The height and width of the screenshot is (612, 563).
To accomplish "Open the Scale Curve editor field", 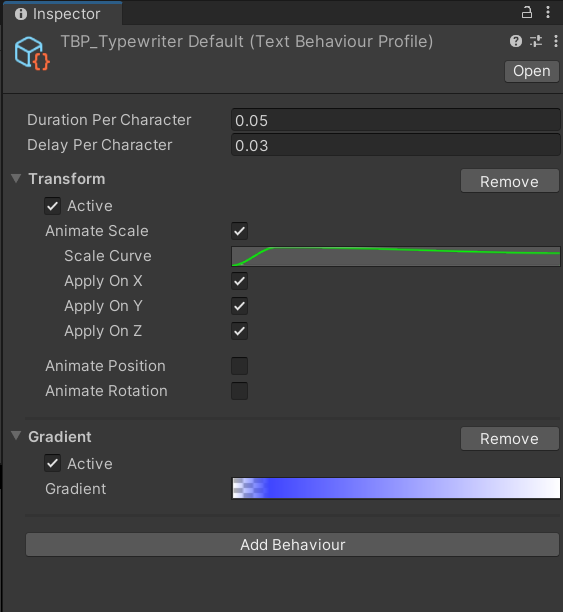I will (x=396, y=256).
